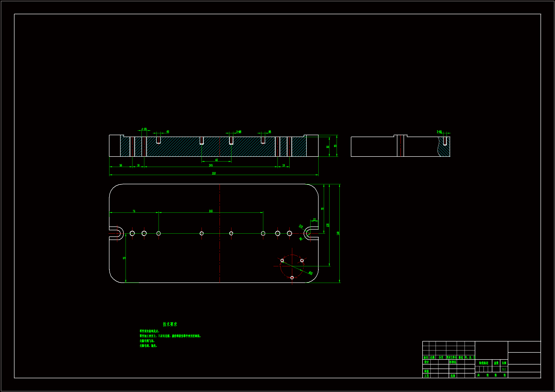The height and width of the screenshot is (392, 555).
Task: Click the 45 dimension text under section view
Action: (x=216, y=160)
